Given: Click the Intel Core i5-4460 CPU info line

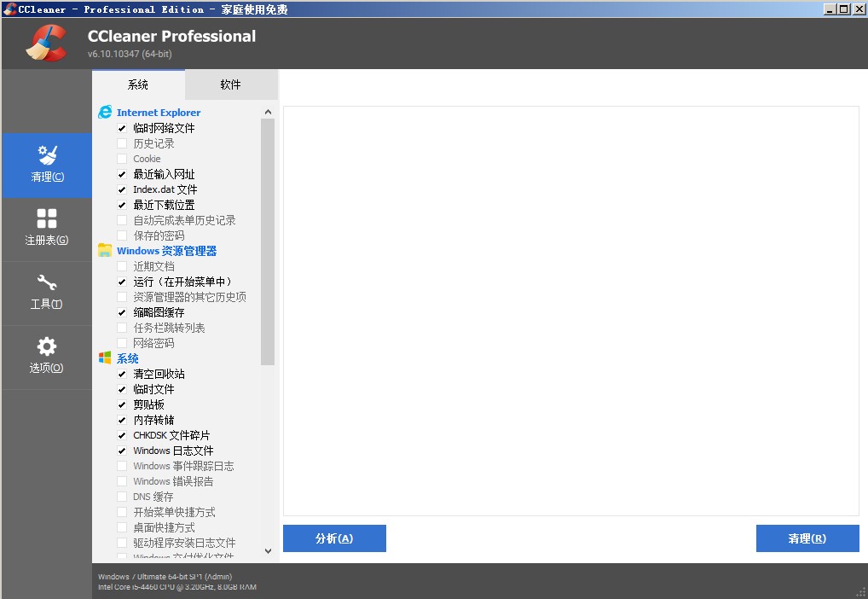Looking at the screenshot, I should (x=177, y=587).
